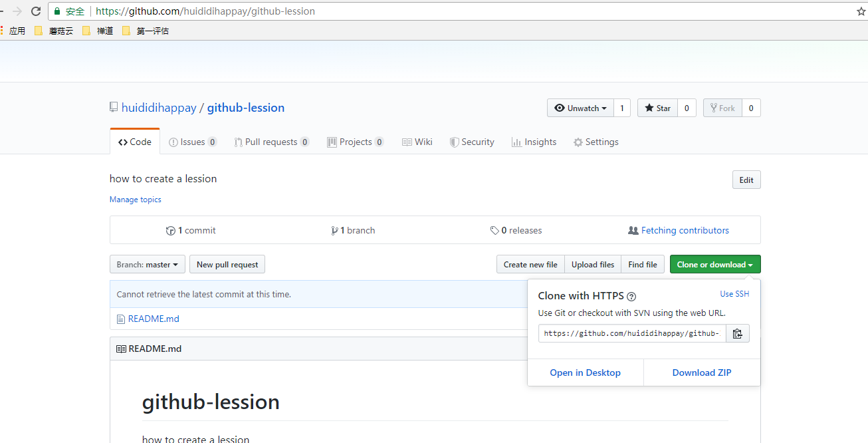868x443 pixels.
Task: Reload the page with browser refresh icon
Action: pos(36,11)
